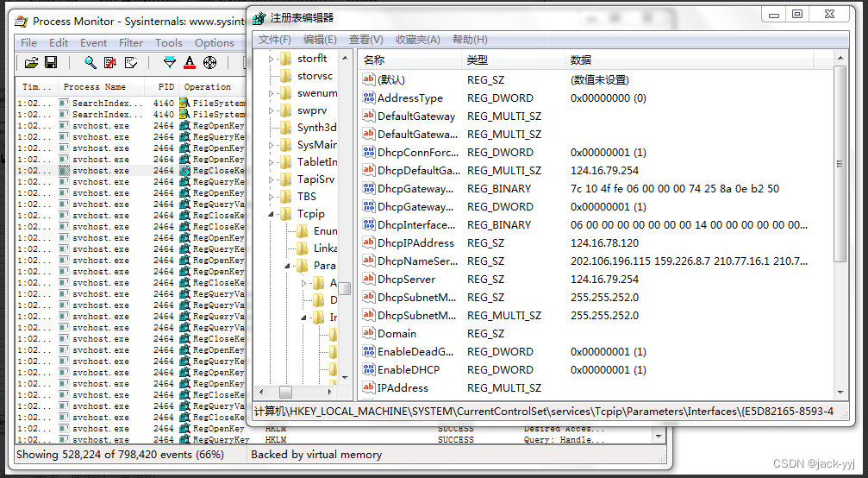
Task: Click the Clear display icon in Process Monitor
Action: tap(131, 63)
